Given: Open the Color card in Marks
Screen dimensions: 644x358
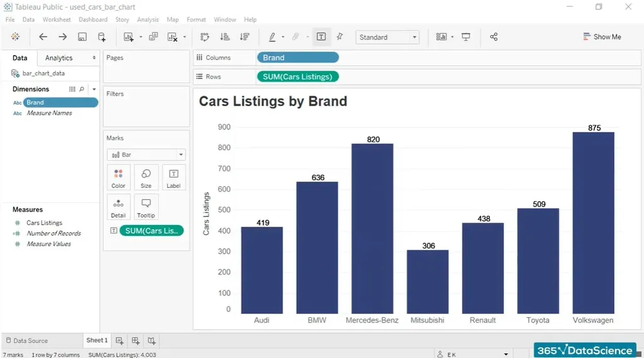Looking at the screenshot, I should 118,178.
